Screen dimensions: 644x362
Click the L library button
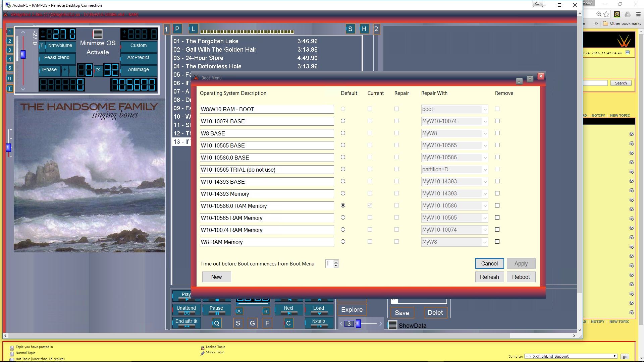click(193, 29)
